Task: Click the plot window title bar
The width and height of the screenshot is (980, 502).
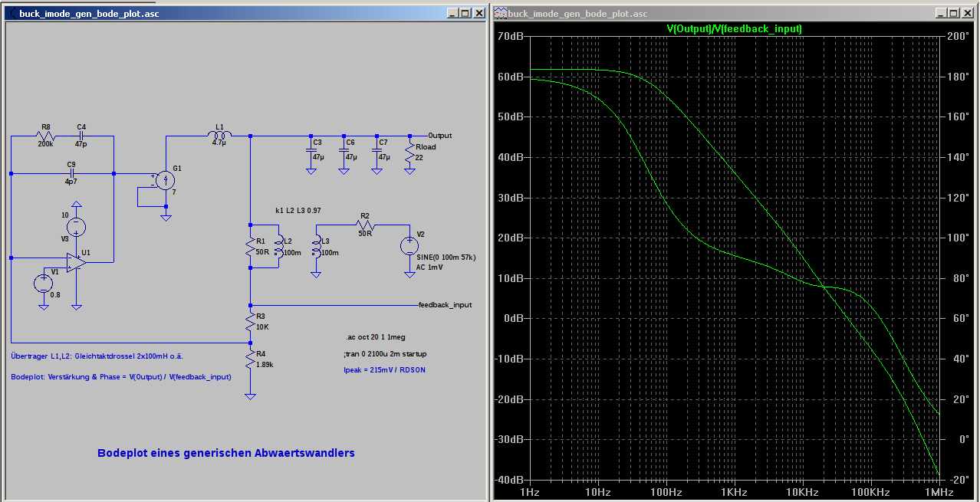Action: [x=735, y=13]
